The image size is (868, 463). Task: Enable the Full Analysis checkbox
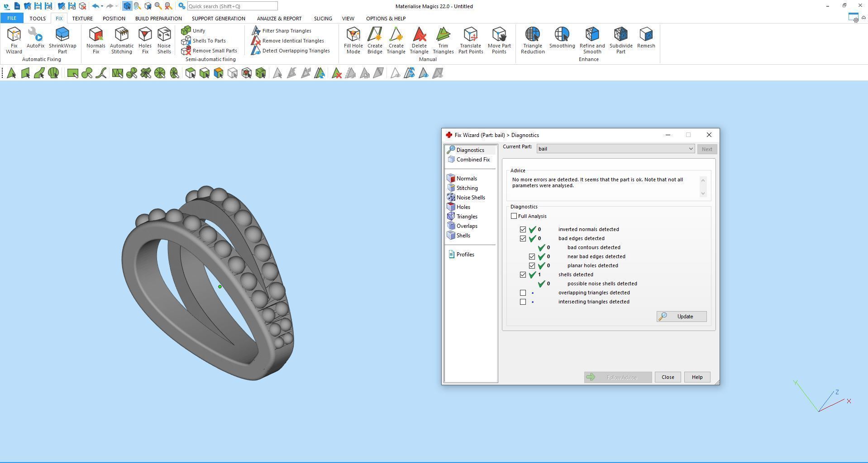pos(514,216)
